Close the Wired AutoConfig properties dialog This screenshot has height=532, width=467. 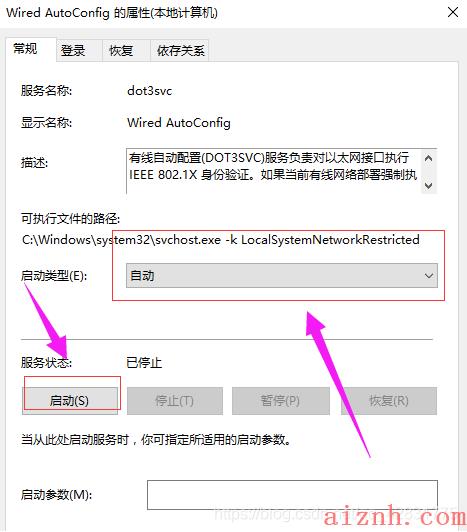[453, 13]
